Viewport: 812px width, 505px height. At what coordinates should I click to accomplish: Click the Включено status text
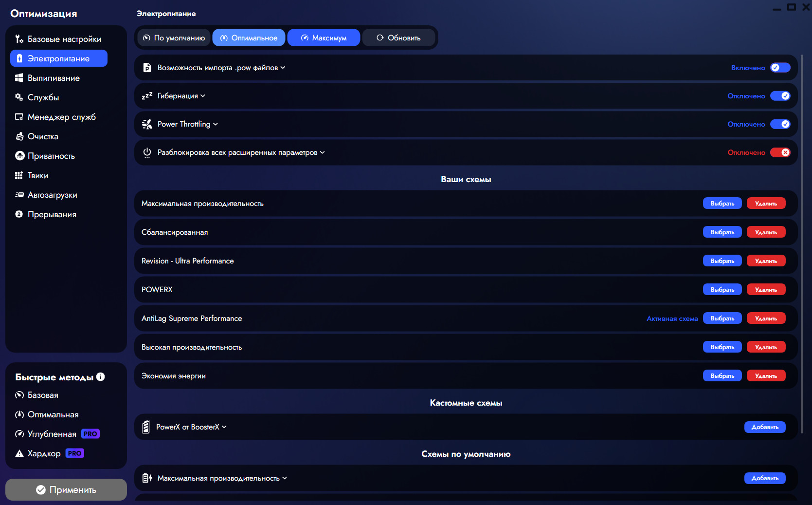pyautogui.click(x=748, y=68)
